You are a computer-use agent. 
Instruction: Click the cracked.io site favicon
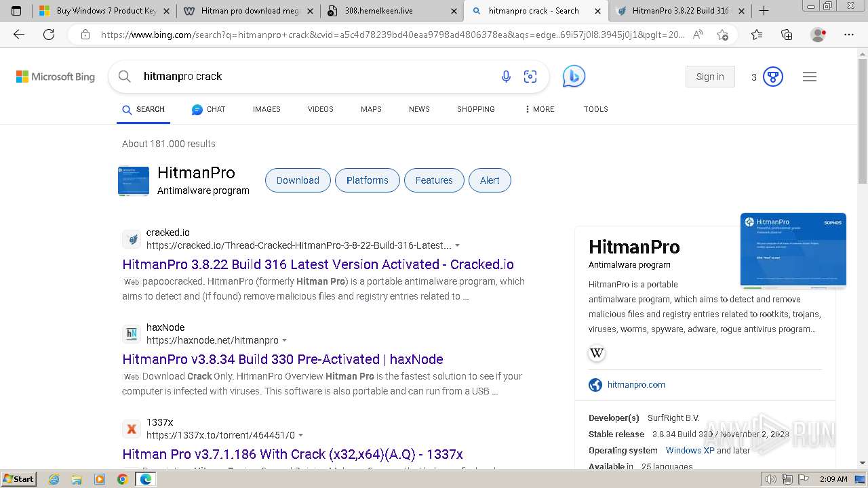click(x=132, y=239)
